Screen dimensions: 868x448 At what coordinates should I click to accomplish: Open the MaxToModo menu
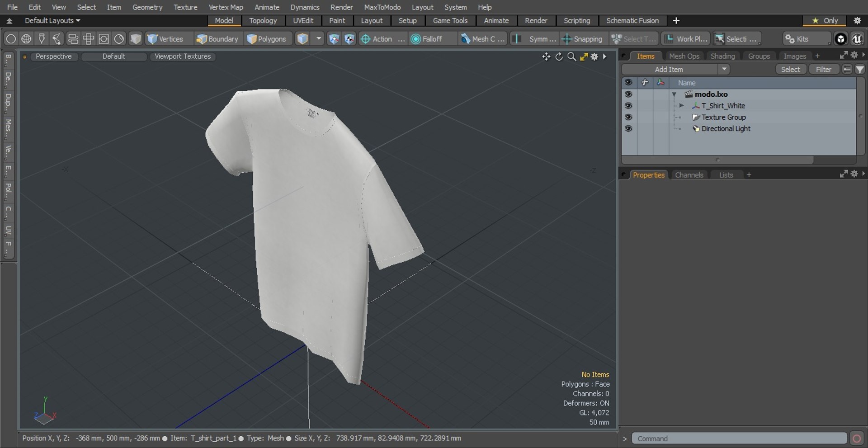pyautogui.click(x=382, y=7)
